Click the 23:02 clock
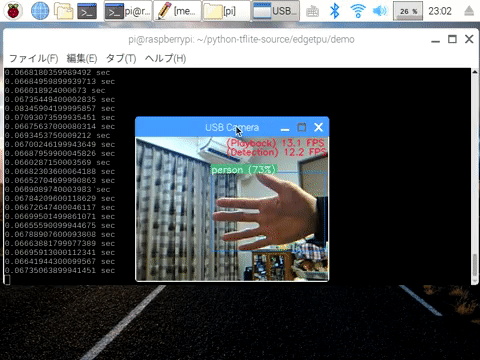Image resolution: width=480 pixels, height=360 pixels. point(440,11)
